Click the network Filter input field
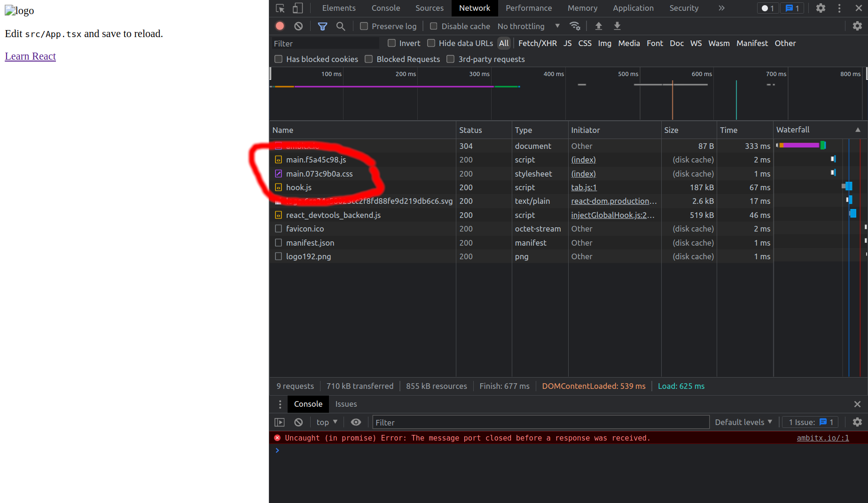868x503 pixels. 325,43
